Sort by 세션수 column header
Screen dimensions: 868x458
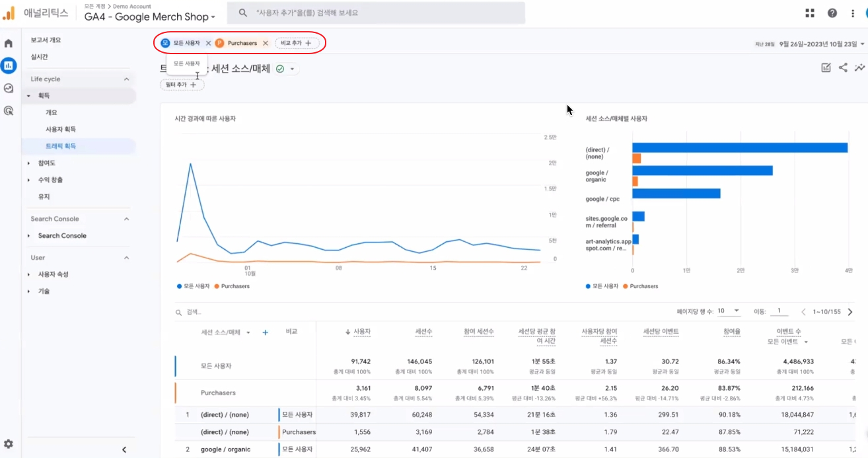[x=423, y=331]
